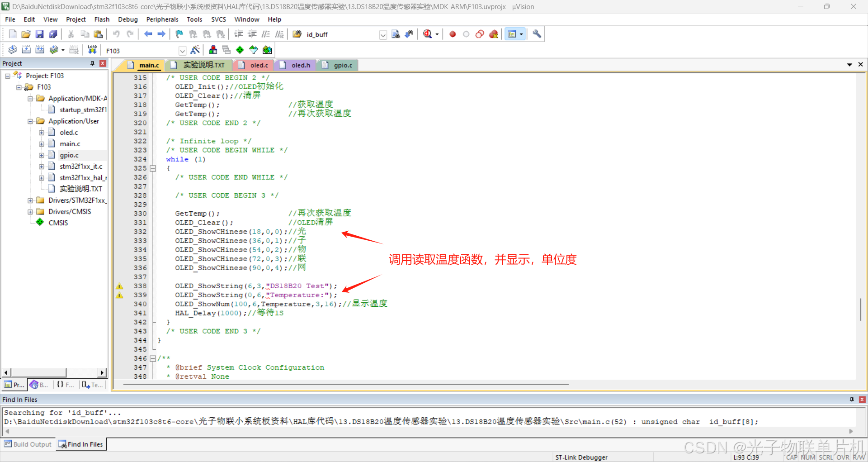Open the Debug menu
The width and height of the screenshot is (868, 462).
tap(127, 19)
